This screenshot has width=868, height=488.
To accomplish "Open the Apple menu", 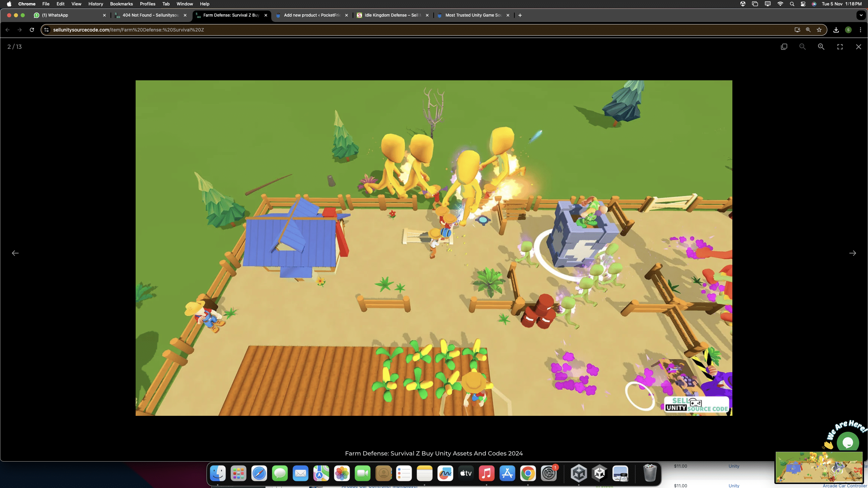I will point(9,4).
